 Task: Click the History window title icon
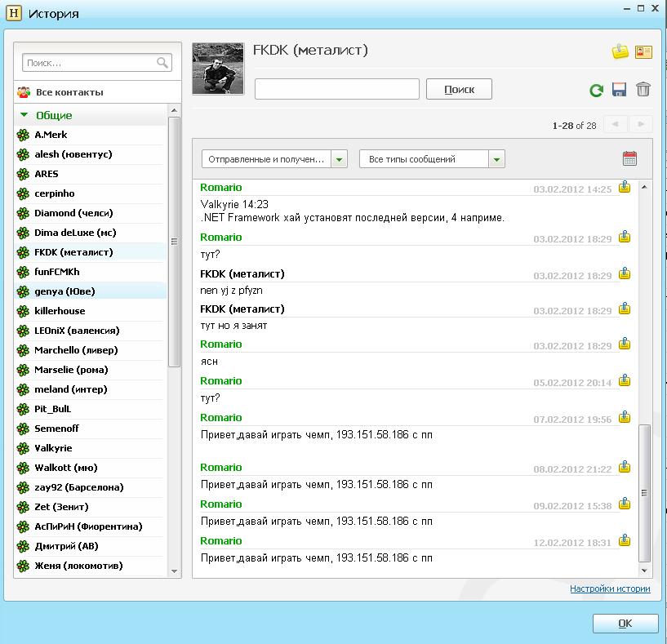point(14,13)
